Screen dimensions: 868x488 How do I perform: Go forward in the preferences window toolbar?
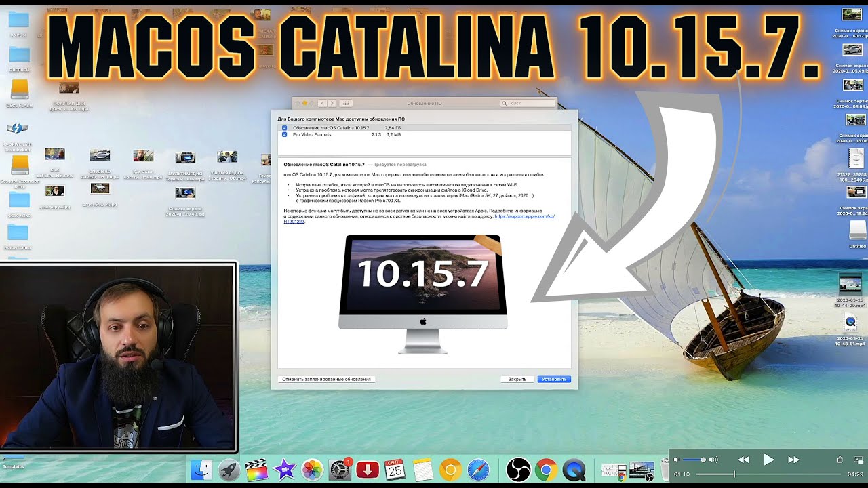pyautogui.click(x=332, y=103)
